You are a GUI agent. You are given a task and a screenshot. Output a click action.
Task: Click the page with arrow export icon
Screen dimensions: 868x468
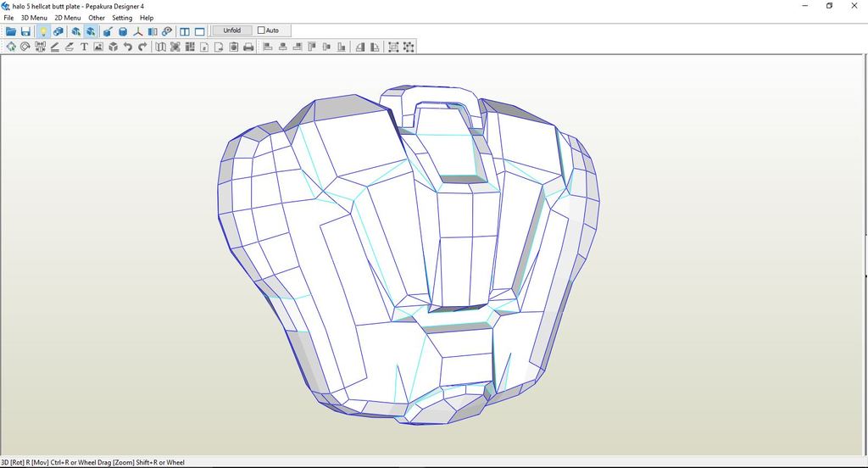click(219, 47)
